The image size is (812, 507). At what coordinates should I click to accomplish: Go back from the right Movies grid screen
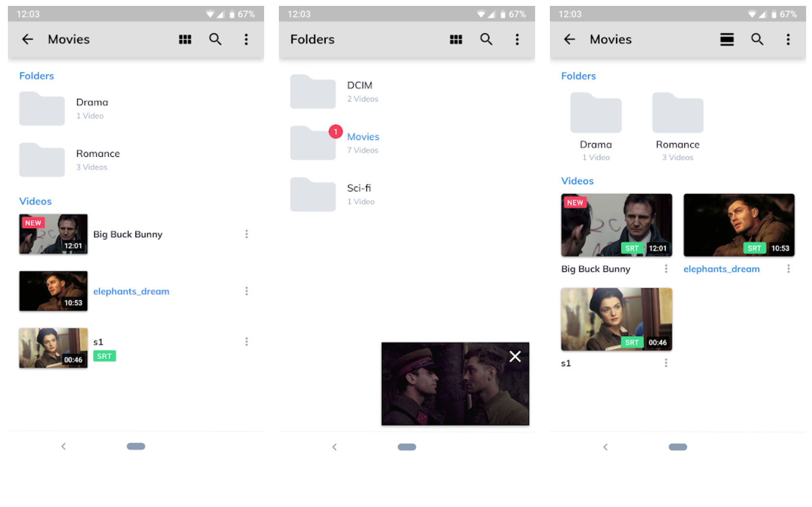[569, 39]
